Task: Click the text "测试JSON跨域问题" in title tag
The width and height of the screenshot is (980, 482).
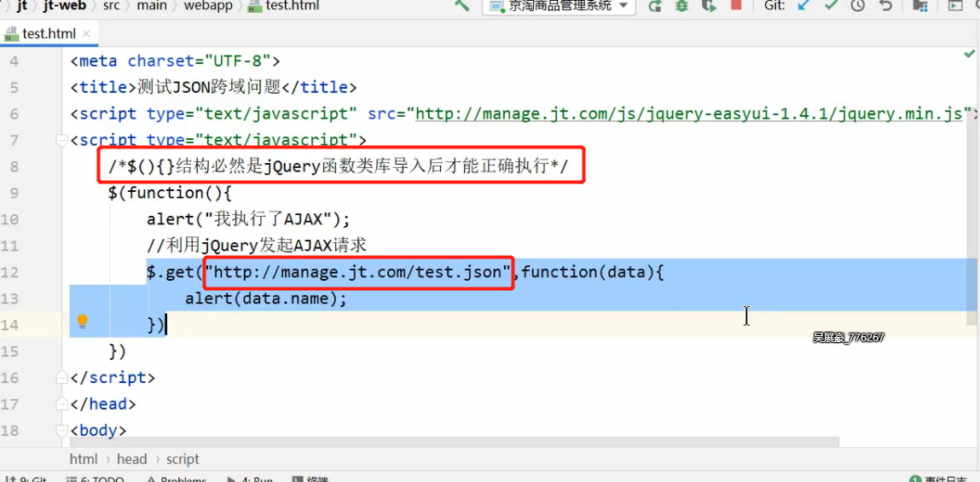Action: (209, 88)
